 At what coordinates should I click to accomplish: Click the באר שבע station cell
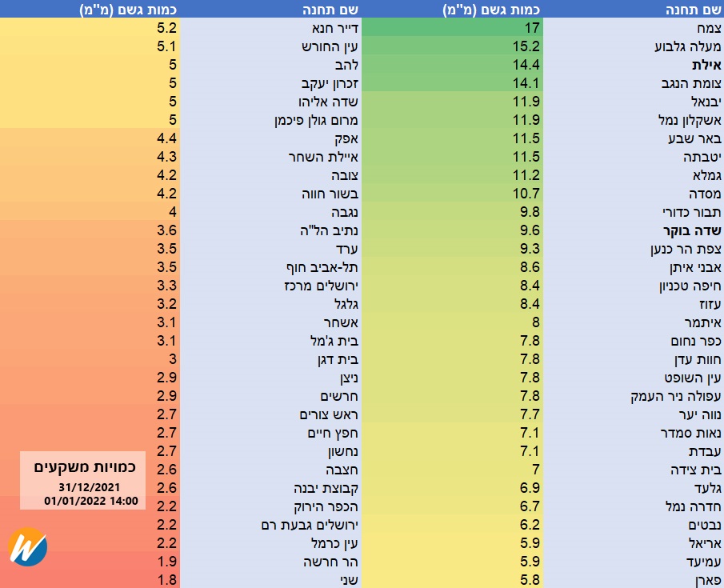[698, 138]
